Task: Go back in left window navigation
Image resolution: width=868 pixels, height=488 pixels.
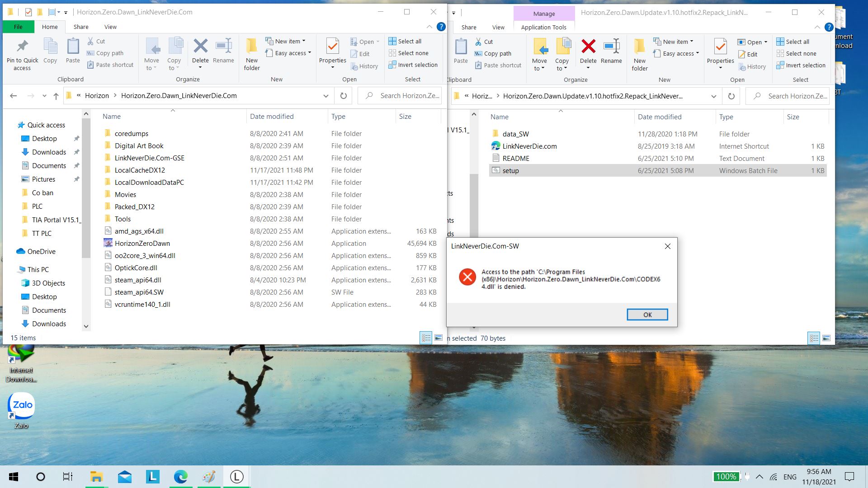Action: point(14,96)
